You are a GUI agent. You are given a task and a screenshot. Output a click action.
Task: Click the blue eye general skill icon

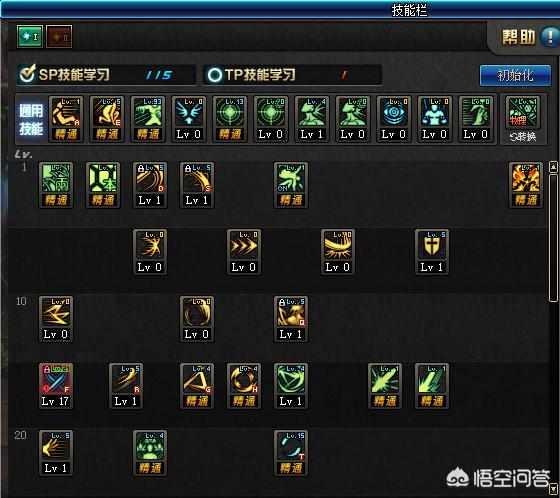(x=394, y=119)
